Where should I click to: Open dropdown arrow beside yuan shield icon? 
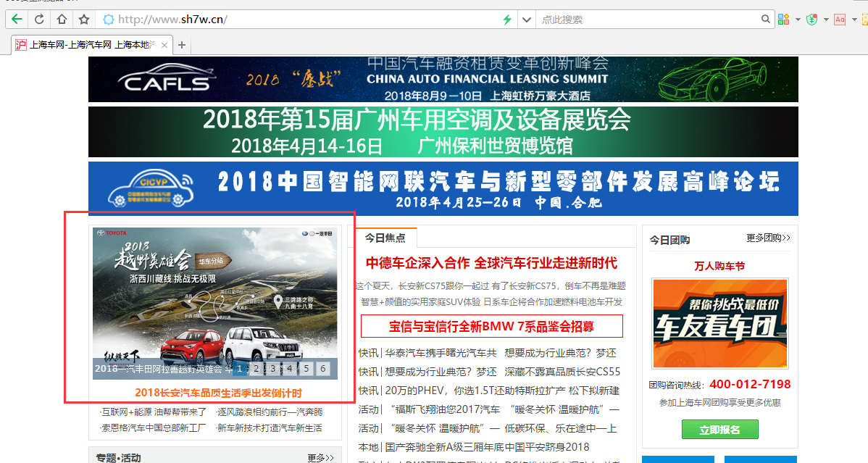pos(826,20)
